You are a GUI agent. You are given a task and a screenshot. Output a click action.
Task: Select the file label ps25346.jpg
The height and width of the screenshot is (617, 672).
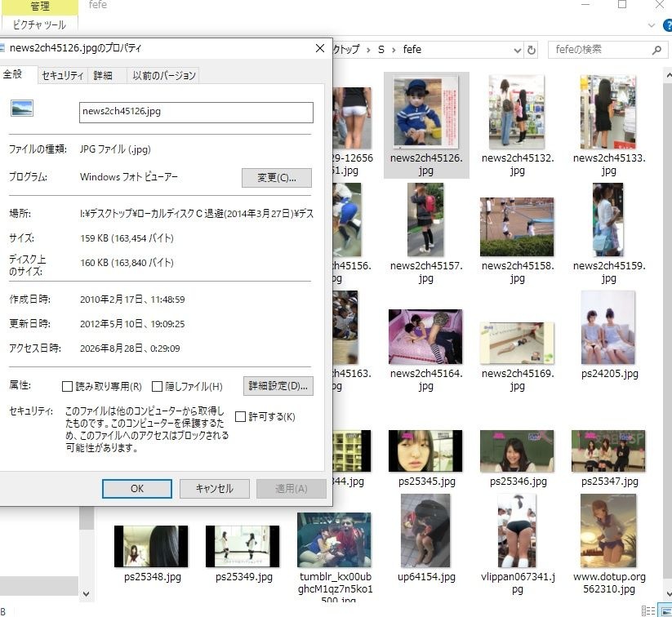518,482
